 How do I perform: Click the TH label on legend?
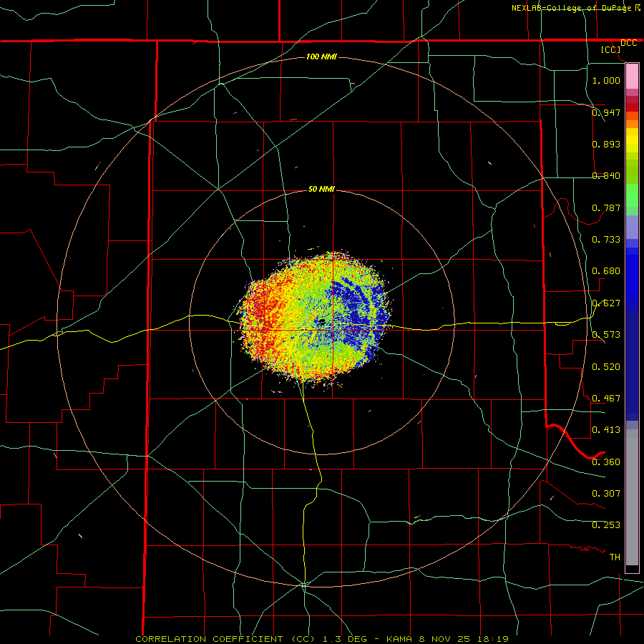pyautogui.click(x=615, y=557)
